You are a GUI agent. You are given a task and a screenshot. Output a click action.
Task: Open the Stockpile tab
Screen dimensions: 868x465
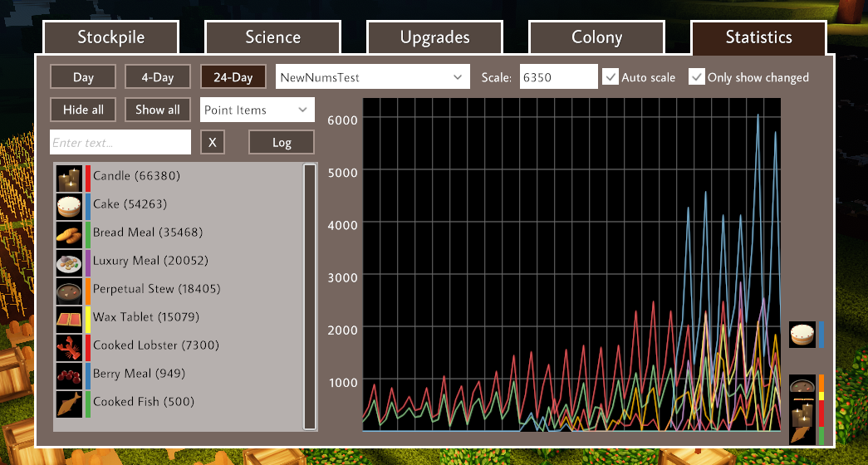click(x=110, y=37)
